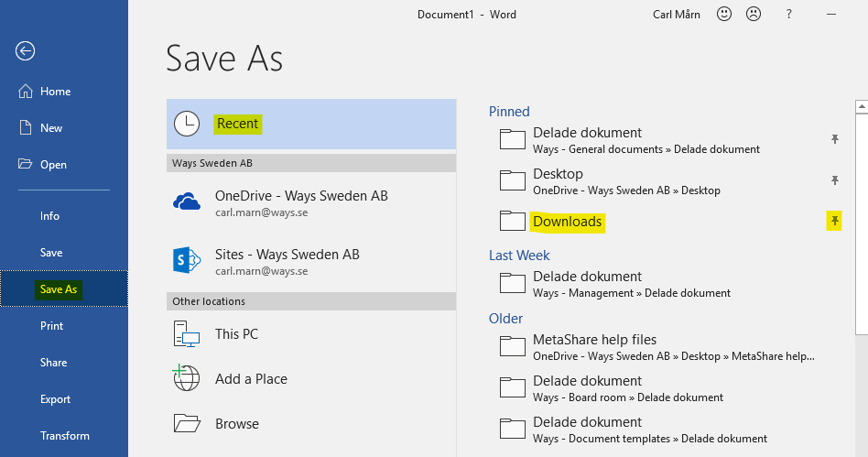
Task: Click MetaShare help files folder icon
Action: pyautogui.click(x=513, y=346)
